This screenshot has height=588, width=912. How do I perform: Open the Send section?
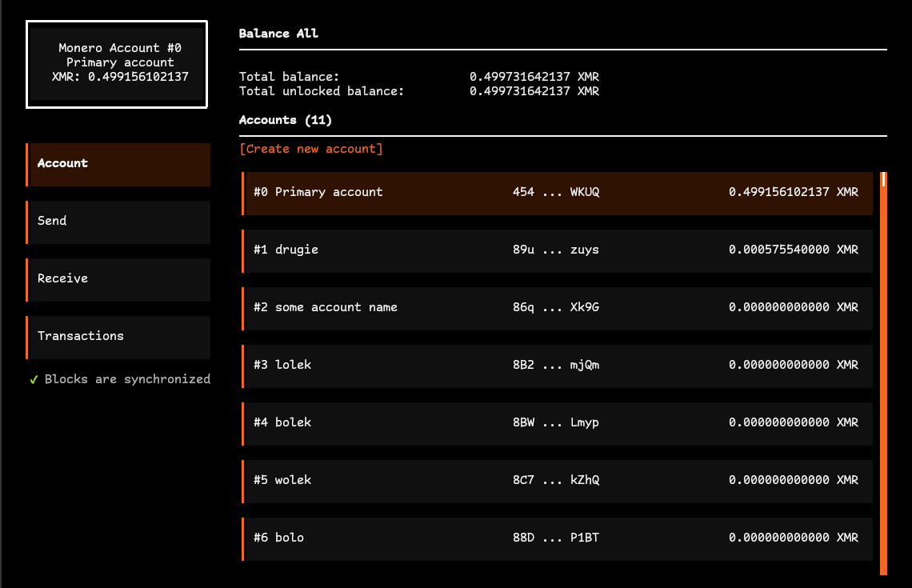pyautogui.click(x=118, y=222)
